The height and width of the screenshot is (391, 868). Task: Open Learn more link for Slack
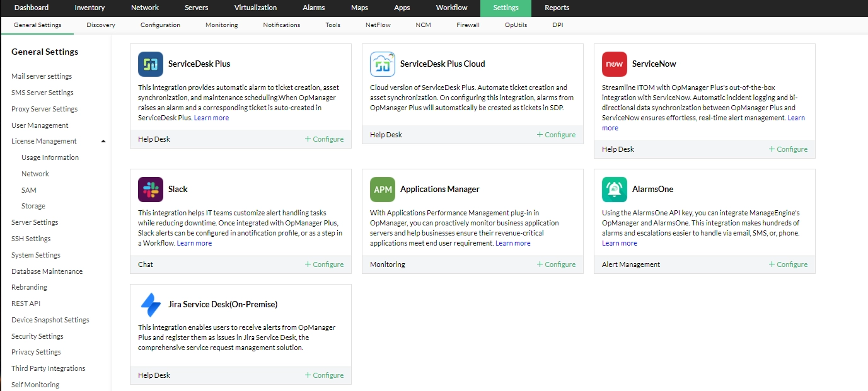[194, 243]
